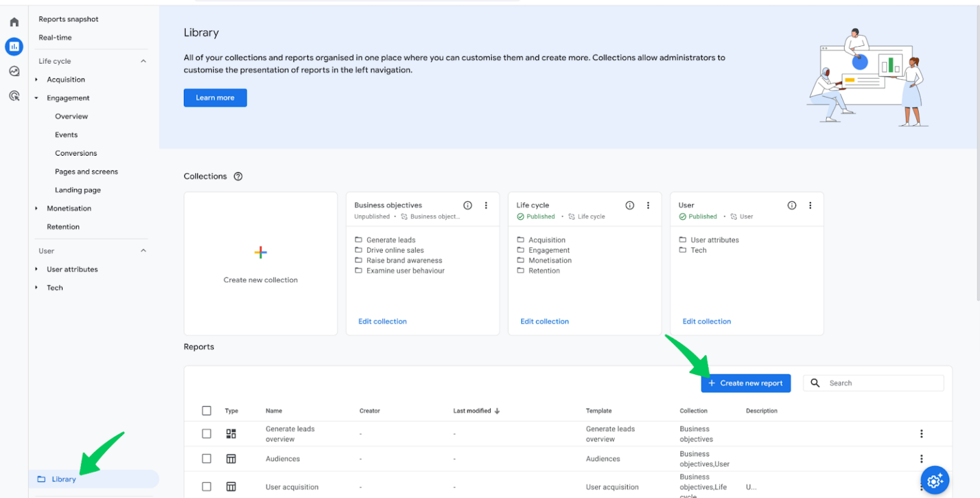Edit collection for Life cycle

[544, 321]
